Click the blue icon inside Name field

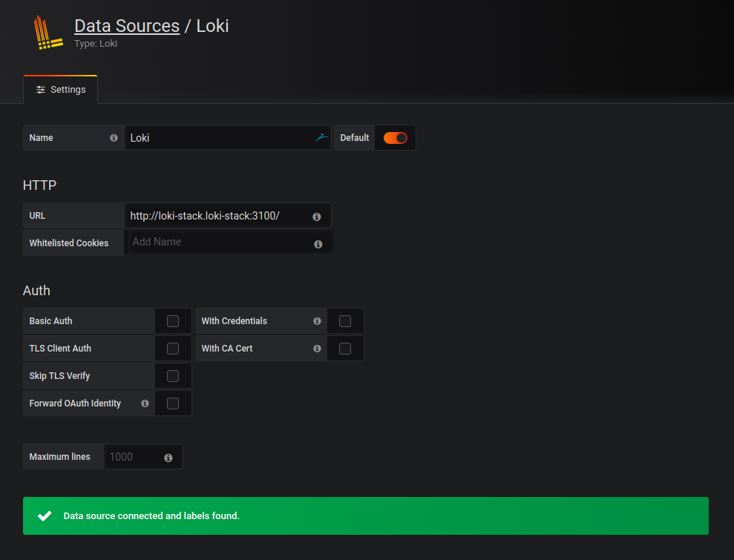(x=321, y=137)
